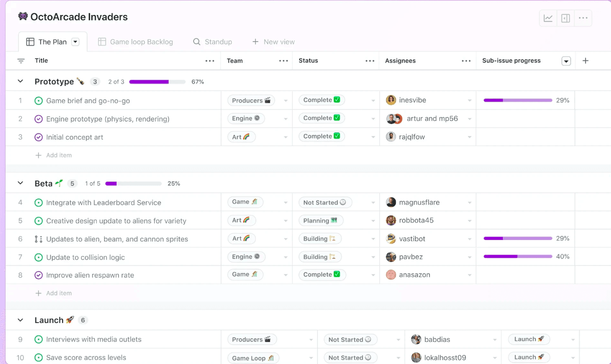Switch to the Standup tab
The width and height of the screenshot is (611, 364).
(x=213, y=42)
